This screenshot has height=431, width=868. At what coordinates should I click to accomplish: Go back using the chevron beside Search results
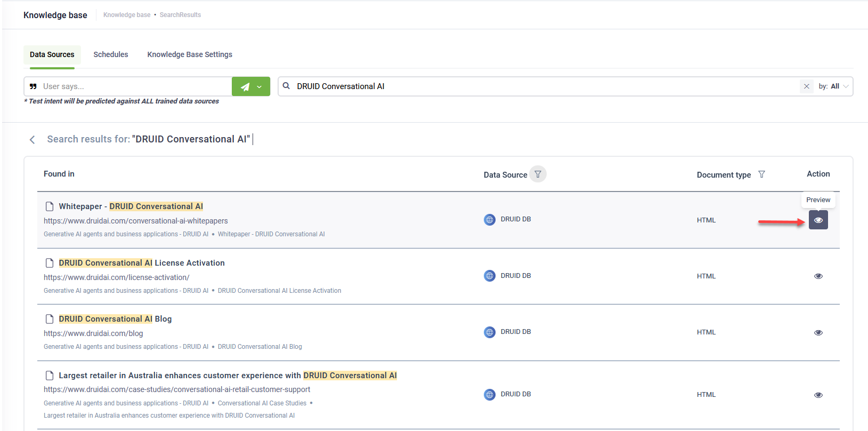(x=32, y=139)
